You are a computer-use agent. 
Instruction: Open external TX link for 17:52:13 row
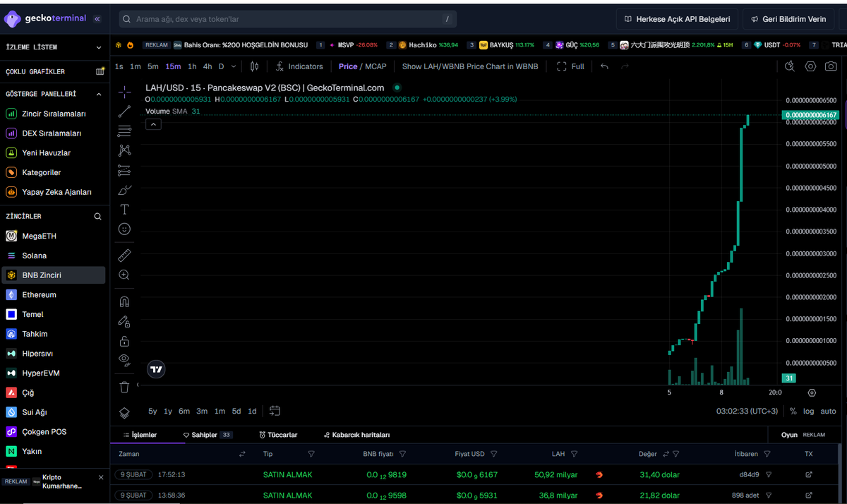point(809,475)
